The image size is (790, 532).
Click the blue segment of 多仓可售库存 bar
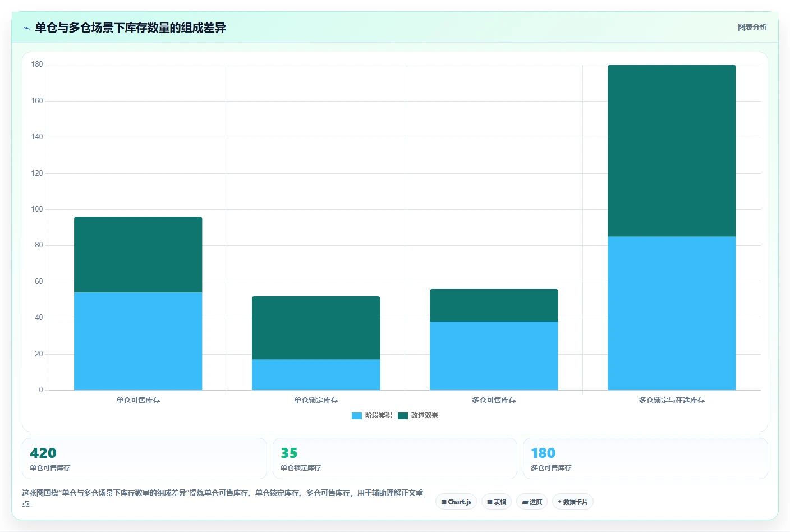(494, 356)
